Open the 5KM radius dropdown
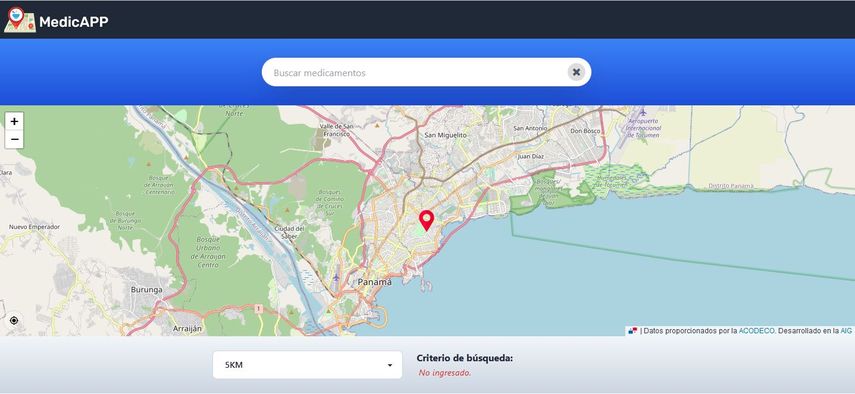Viewport: 855px width, 394px height. [308, 365]
